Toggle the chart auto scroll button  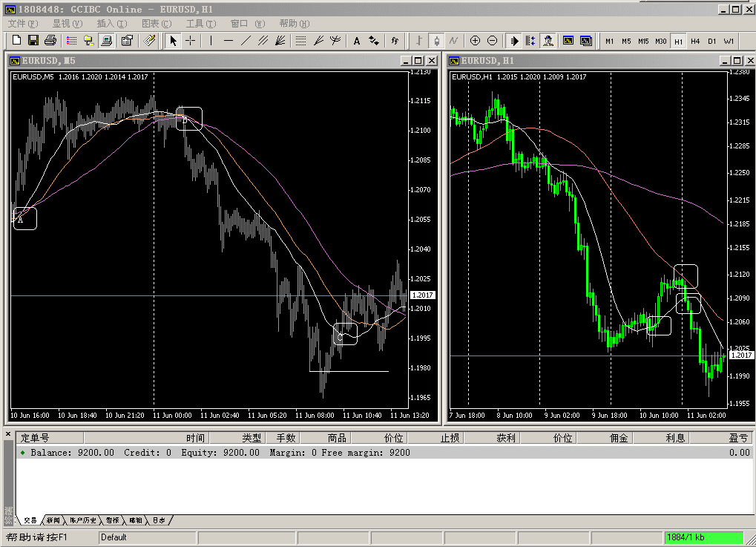[514, 41]
